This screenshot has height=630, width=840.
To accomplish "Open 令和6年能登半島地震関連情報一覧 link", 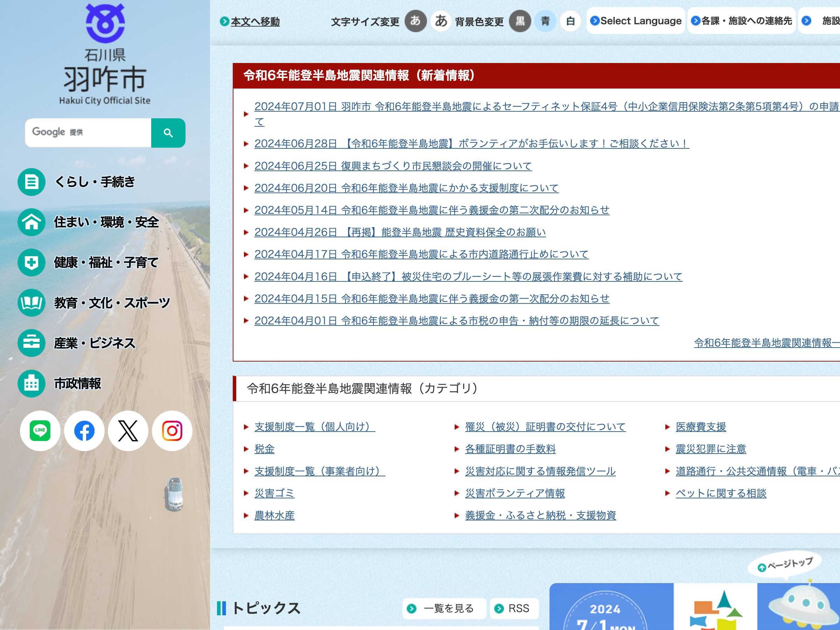I will coord(767,343).
